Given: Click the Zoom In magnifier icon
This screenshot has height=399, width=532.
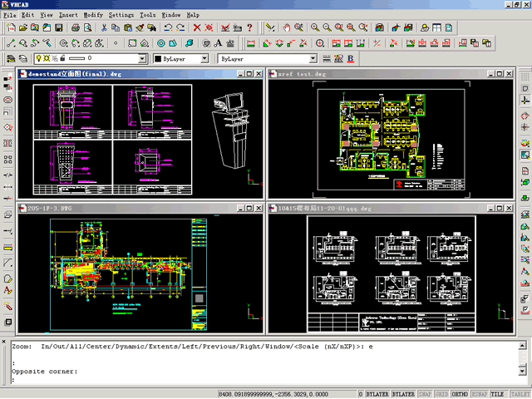Looking at the screenshot, I should [x=315, y=27].
